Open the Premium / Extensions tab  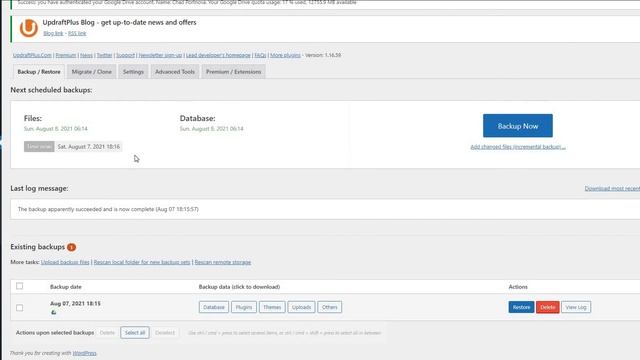233,72
